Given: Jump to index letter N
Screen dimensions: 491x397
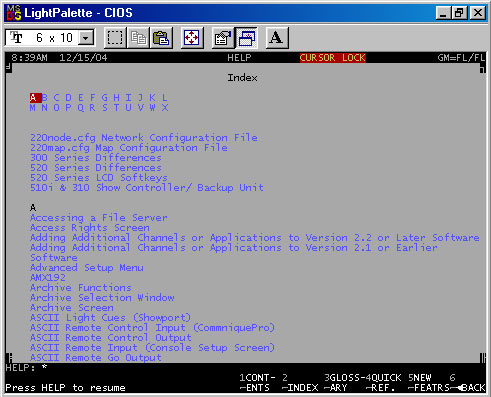Looking at the screenshot, I should tap(45, 108).
